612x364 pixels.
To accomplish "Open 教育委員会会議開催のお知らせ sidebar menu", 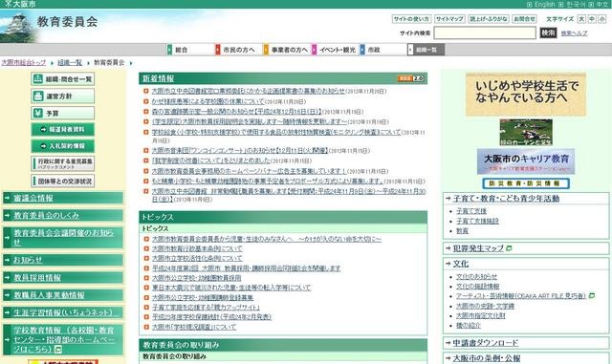I will (x=63, y=237).
